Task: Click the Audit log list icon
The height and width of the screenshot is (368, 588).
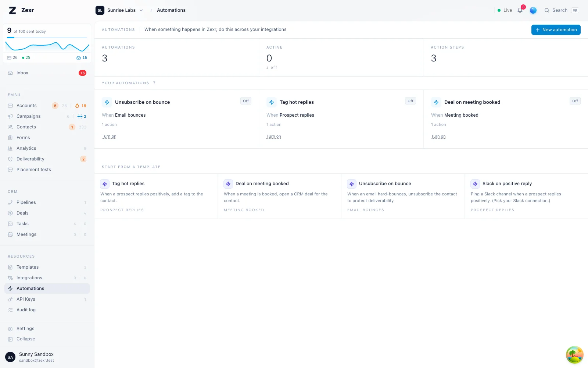Action: coord(10,310)
